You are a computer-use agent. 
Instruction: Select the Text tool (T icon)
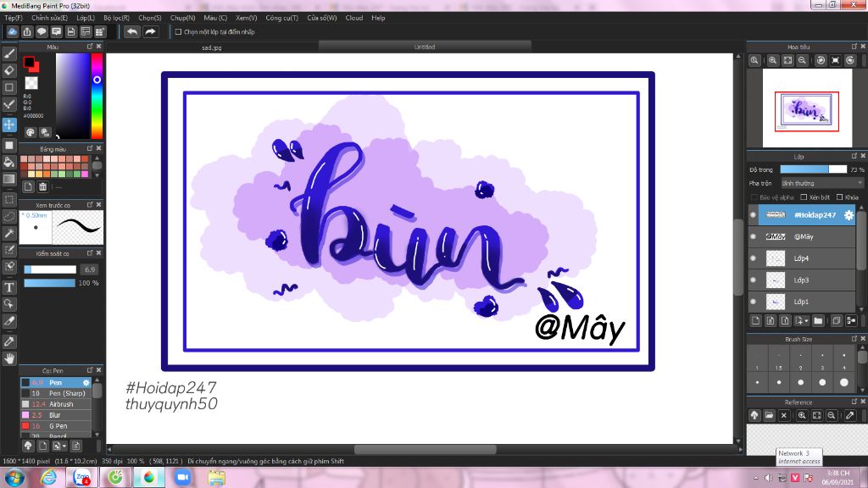point(8,287)
